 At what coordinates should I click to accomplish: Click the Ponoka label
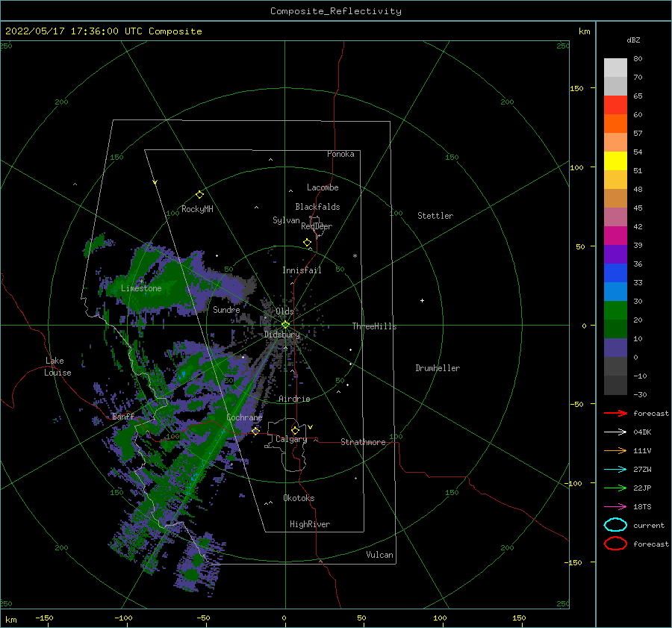[340, 154]
